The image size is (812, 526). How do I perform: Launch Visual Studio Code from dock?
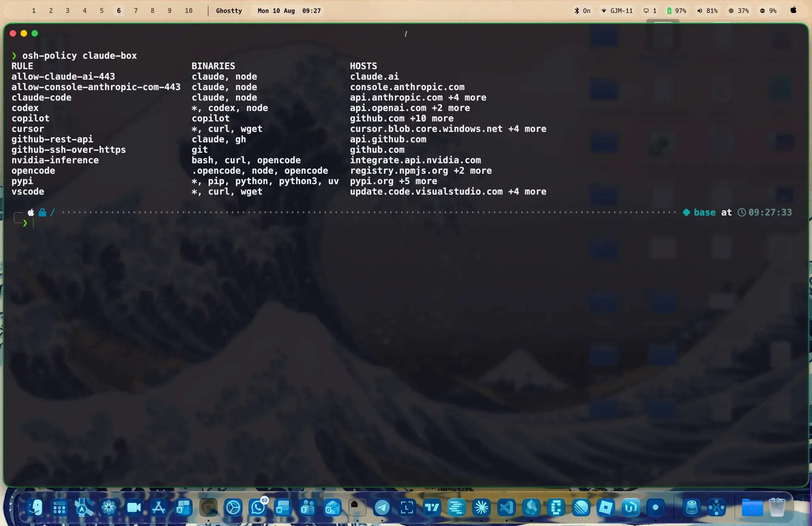click(x=506, y=507)
